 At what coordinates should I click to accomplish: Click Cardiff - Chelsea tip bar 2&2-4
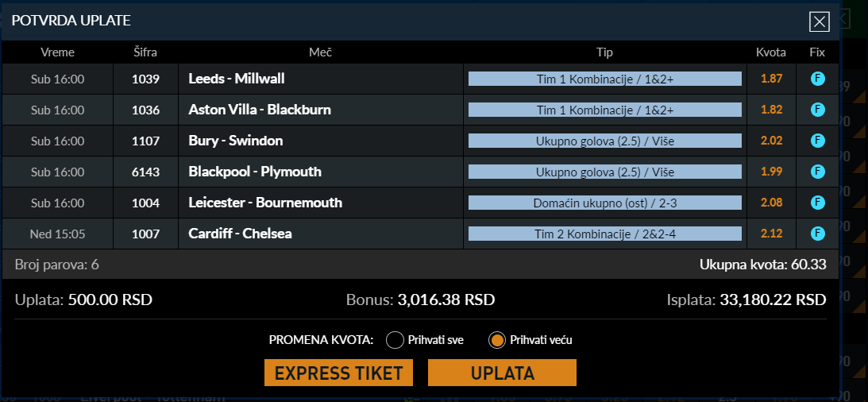tap(605, 234)
